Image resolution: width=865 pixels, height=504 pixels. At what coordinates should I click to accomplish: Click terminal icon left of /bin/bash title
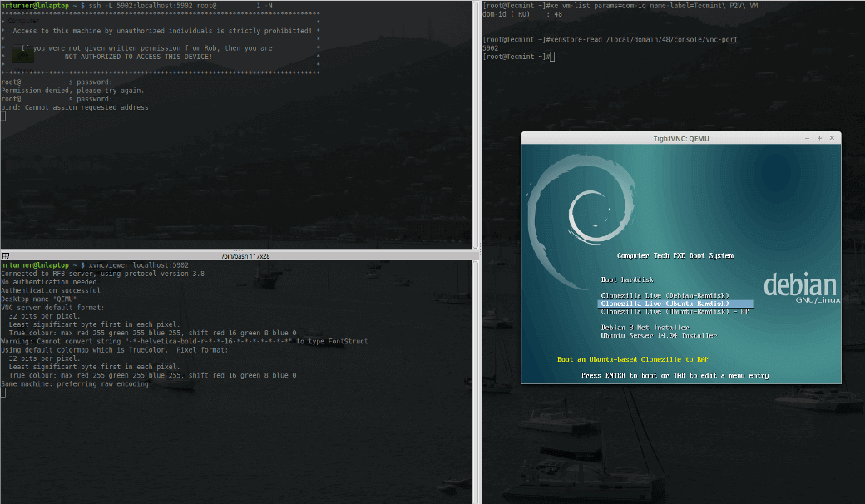pos(5,254)
